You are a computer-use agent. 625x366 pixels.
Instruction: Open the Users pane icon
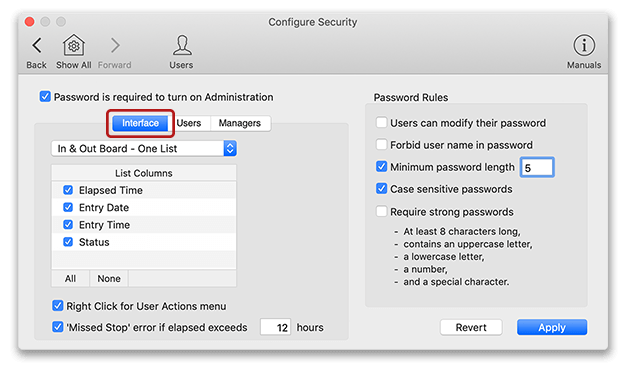tap(182, 45)
